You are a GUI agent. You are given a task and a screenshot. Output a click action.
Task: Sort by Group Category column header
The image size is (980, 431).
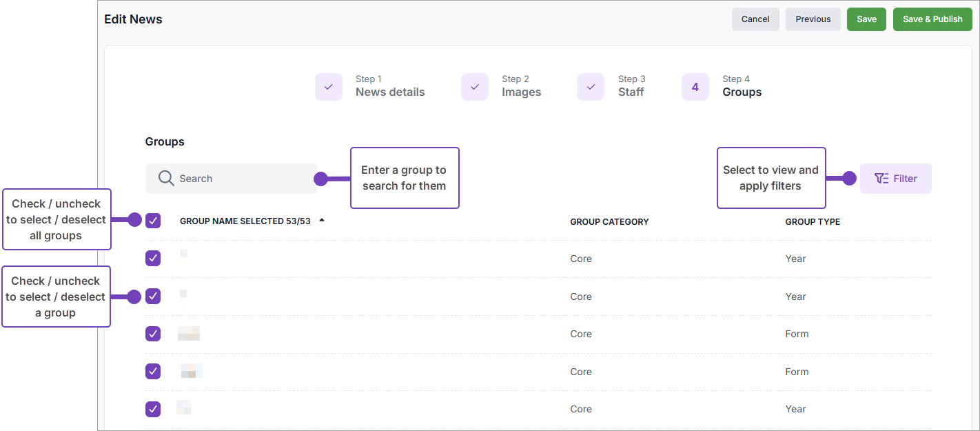pyautogui.click(x=609, y=222)
